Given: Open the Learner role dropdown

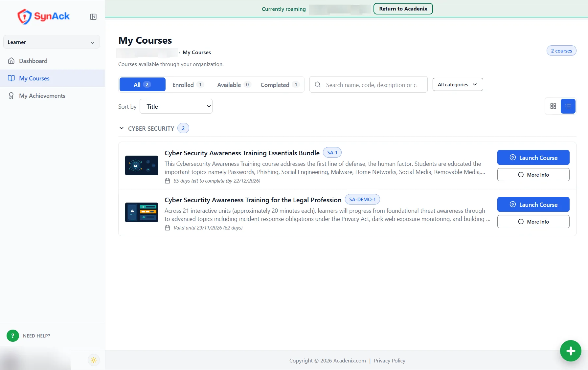Looking at the screenshot, I should tap(52, 42).
